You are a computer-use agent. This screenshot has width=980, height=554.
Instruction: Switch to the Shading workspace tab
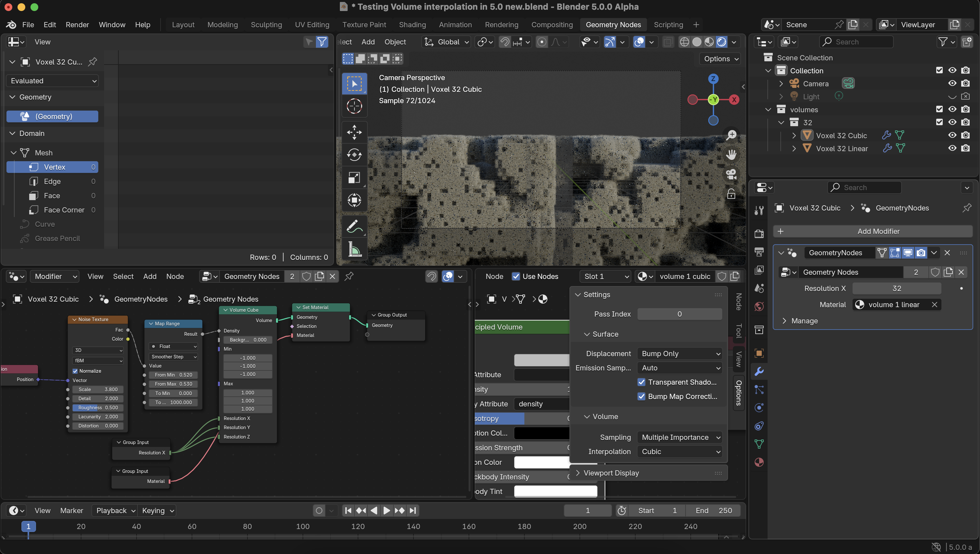pos(412,25)
